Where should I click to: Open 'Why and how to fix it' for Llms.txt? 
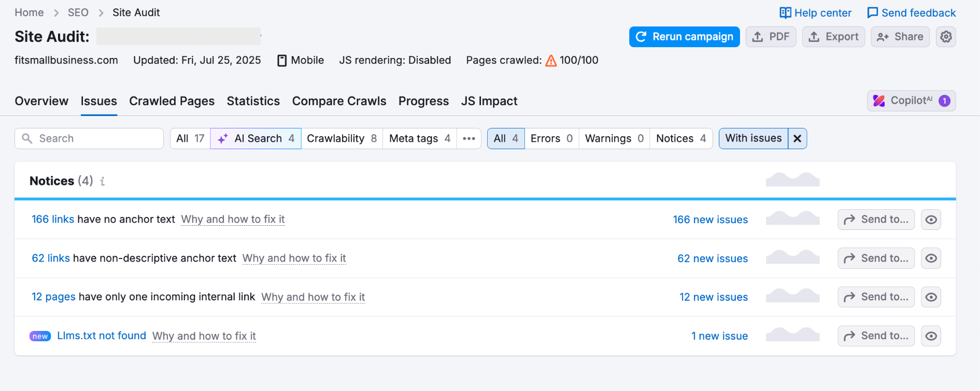click(204, 336)
